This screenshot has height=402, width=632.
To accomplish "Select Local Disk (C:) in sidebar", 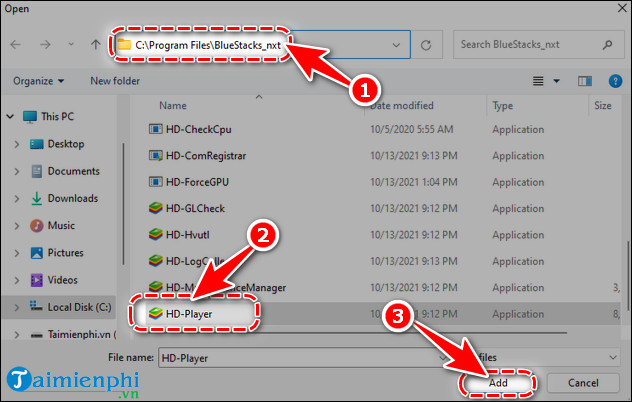I will tap(79, 307).
